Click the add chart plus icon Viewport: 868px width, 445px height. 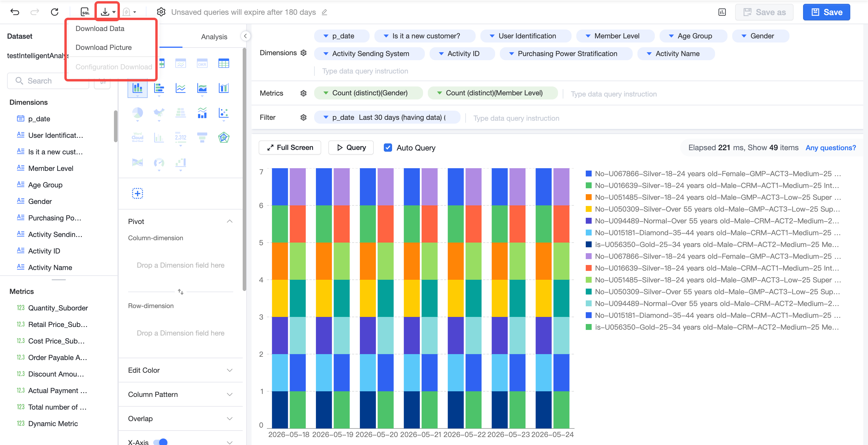[x=138, y=193]
